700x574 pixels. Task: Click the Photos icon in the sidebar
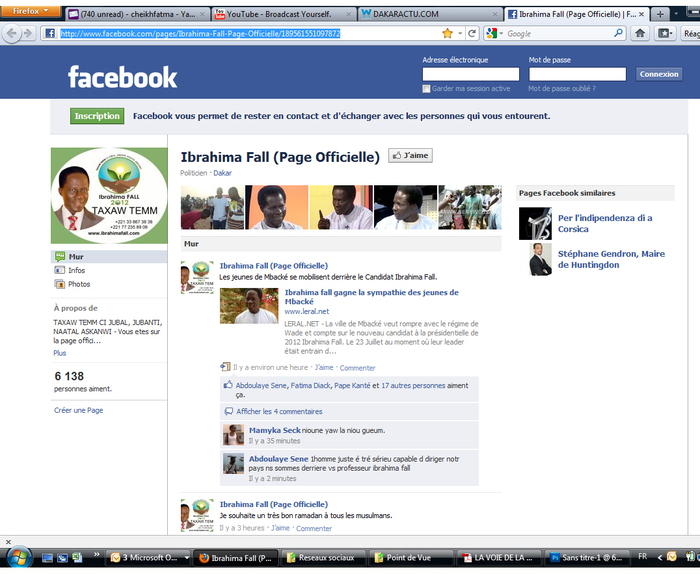click(59, 284)
